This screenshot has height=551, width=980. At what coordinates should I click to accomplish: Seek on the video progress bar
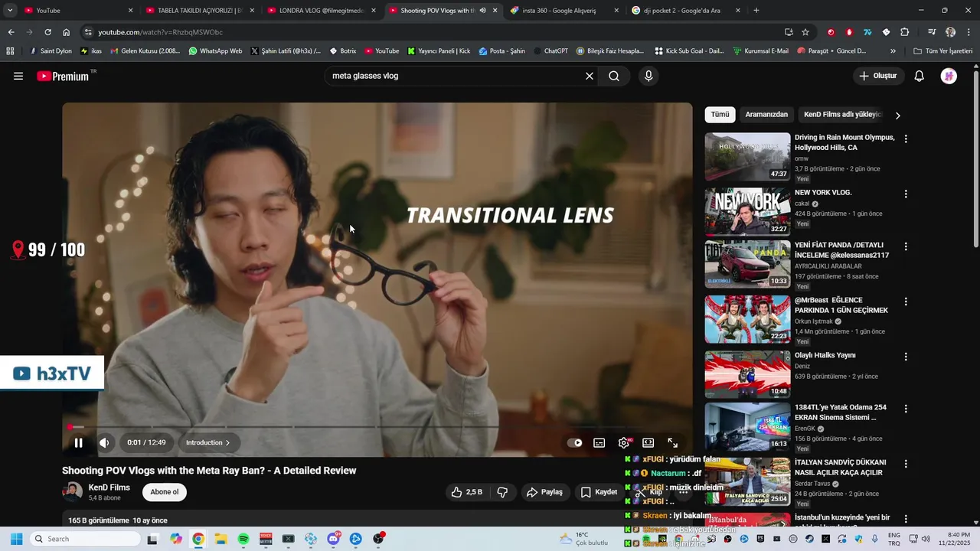(x=377, y=427)
